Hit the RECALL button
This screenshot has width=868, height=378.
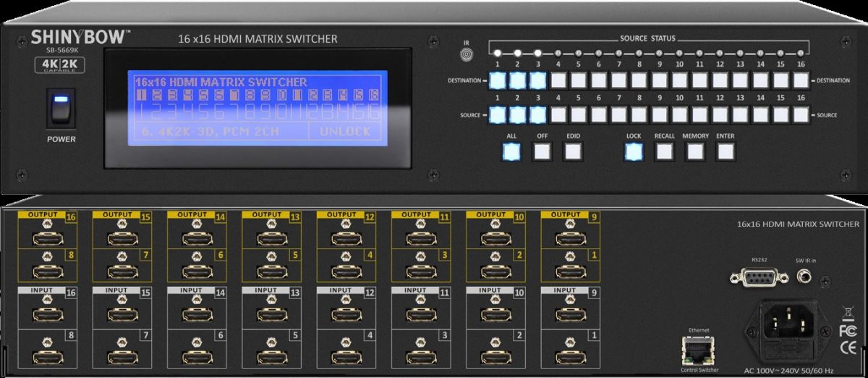[664, 151]
